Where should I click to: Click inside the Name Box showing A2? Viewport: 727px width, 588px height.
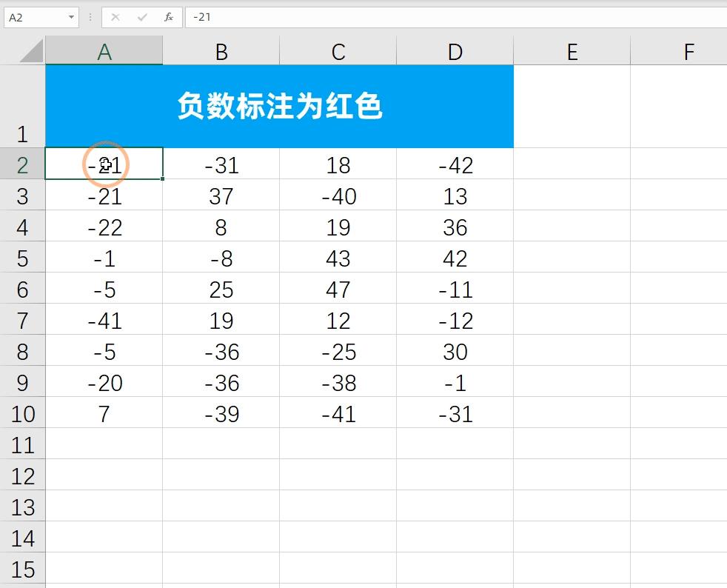pos(33,17)
